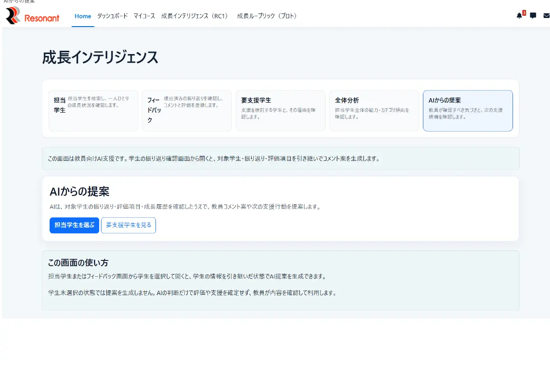Viewport: 550px width, 392px height.
Task: Click the text starting この画面は教員向けAI支援です
Action: coord(214,159)
